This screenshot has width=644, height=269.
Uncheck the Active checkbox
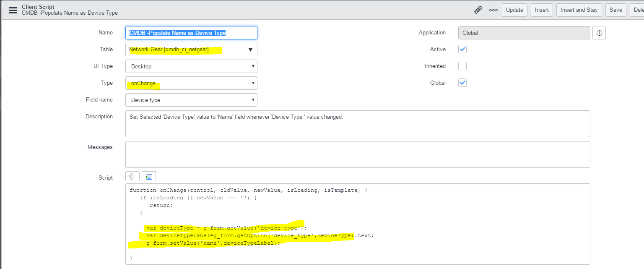point(462,49)
